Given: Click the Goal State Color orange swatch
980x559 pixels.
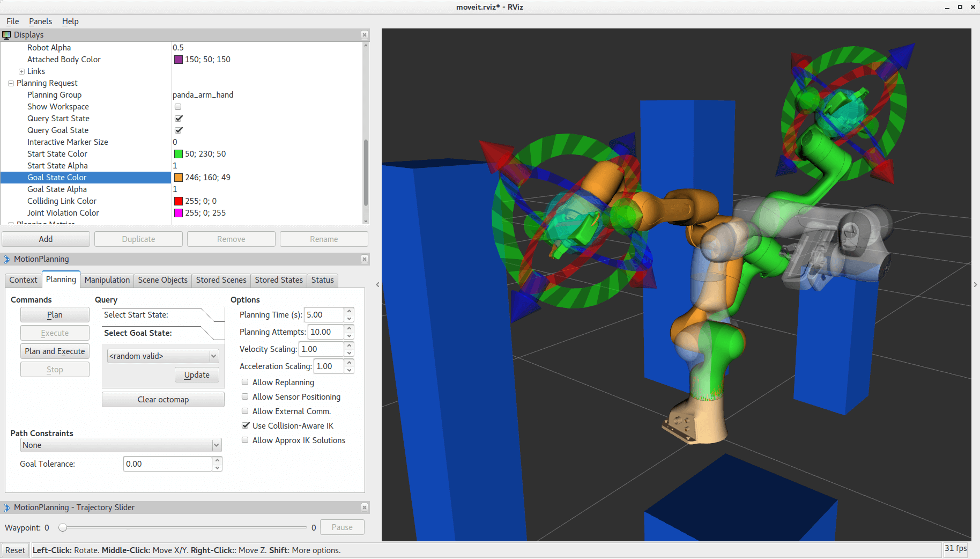Looking at the screenshot, I should 179,178.
